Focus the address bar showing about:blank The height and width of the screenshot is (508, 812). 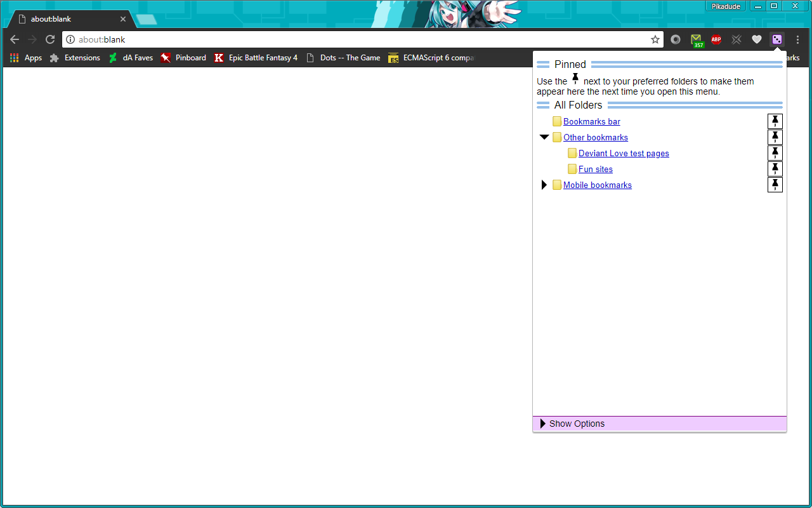[355, 39]
